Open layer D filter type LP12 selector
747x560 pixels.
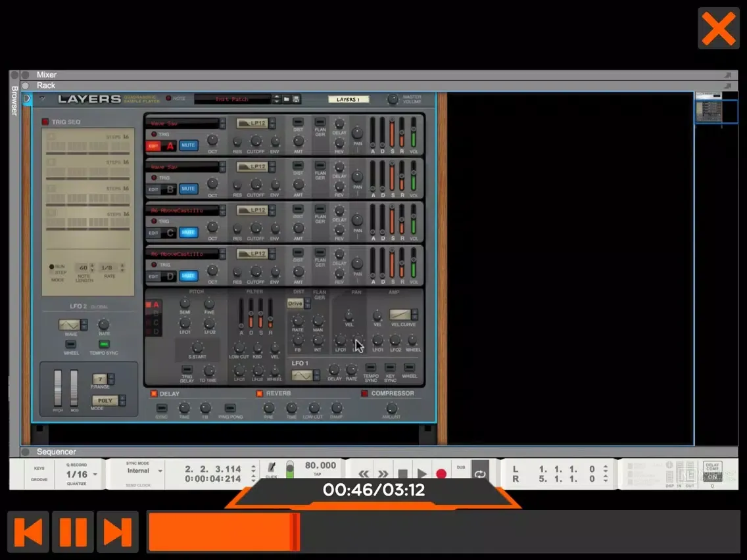click(x=256, y=254)
